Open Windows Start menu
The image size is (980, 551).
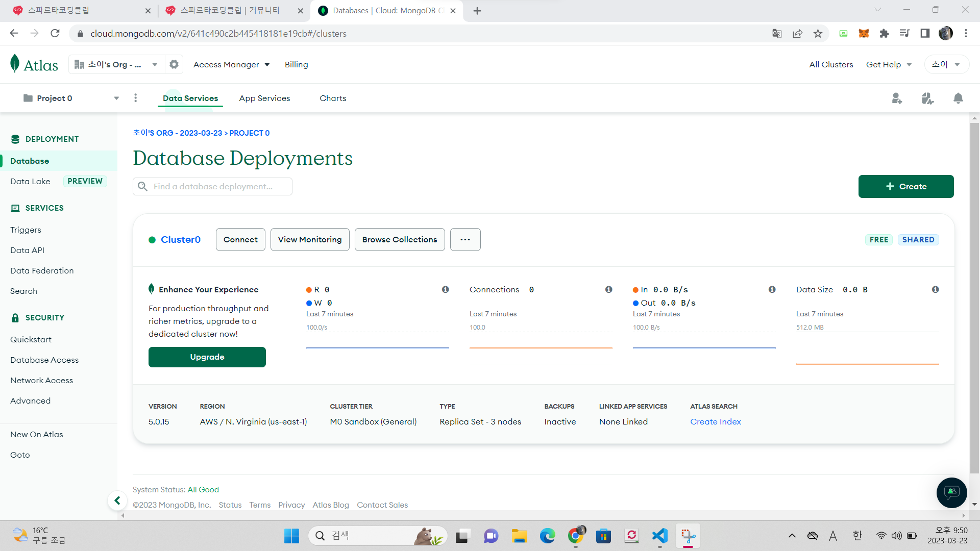291,536
